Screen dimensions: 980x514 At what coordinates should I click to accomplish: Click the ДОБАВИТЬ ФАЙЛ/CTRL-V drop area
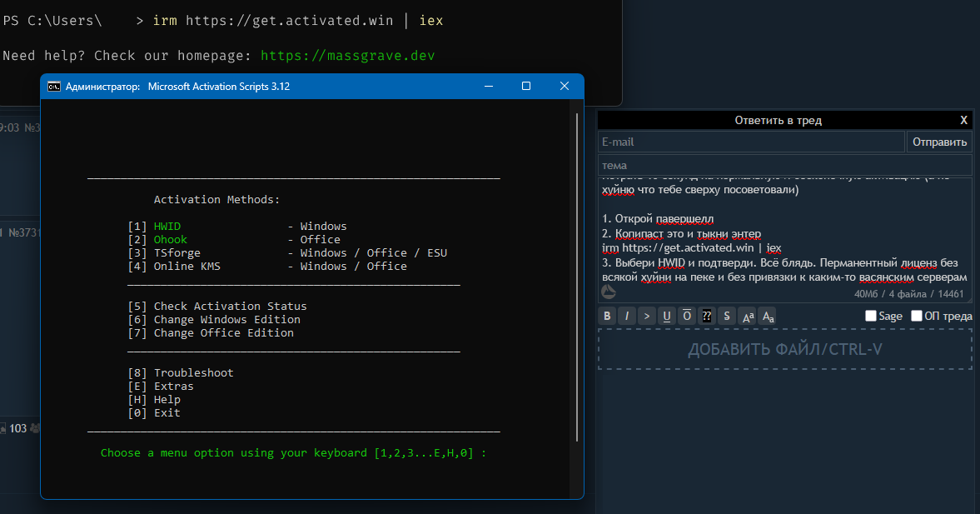[785, 349]
